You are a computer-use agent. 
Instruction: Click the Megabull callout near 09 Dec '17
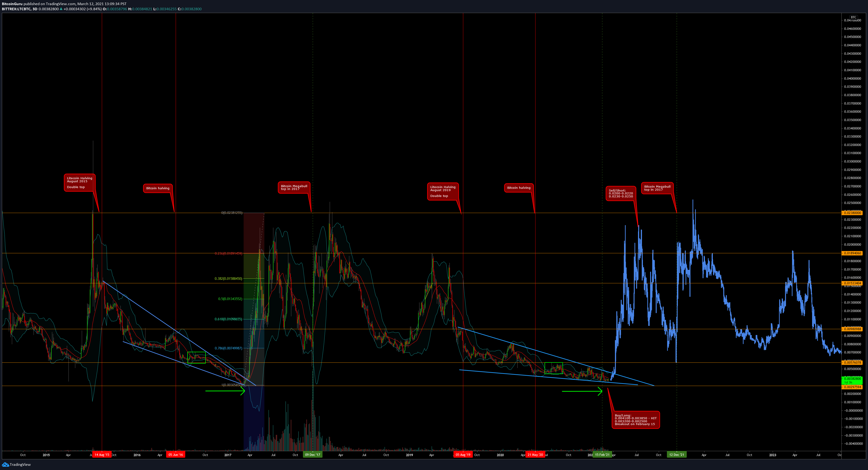pyautogui.click(x=294, y=188)
